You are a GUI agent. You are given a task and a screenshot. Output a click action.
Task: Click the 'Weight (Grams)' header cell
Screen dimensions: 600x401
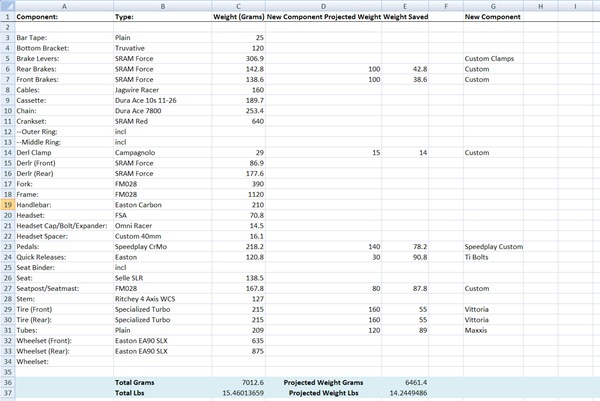[238, 17]
